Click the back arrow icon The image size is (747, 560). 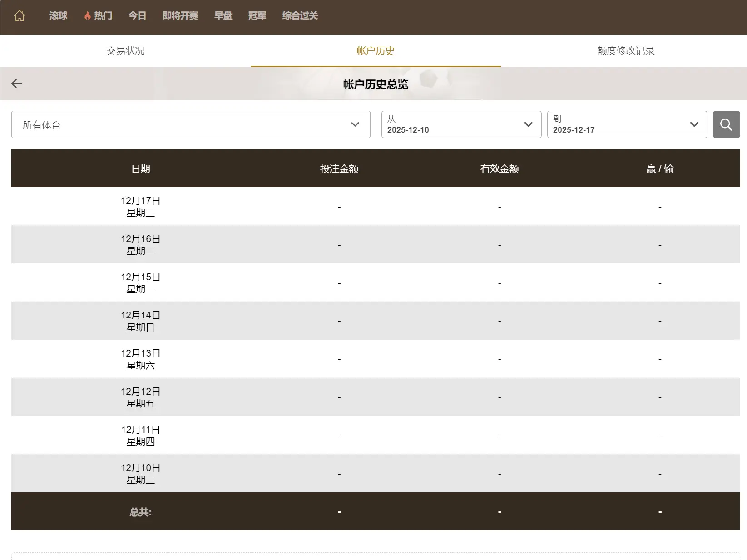[17, 84]
